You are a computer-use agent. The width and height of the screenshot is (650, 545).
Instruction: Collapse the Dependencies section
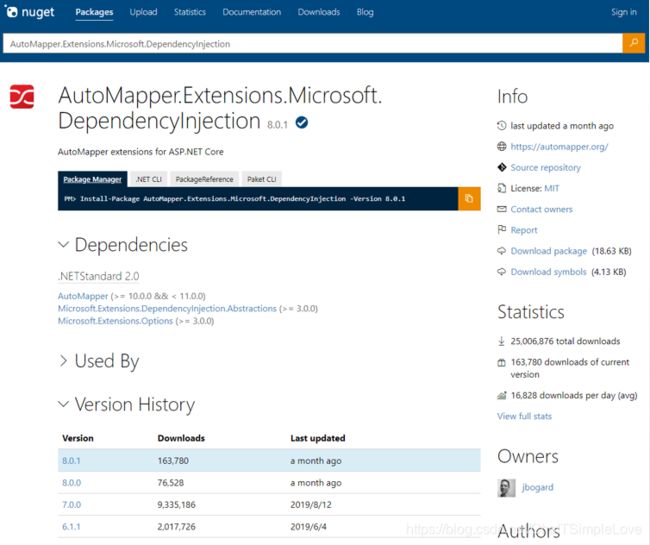coord(63,245)
